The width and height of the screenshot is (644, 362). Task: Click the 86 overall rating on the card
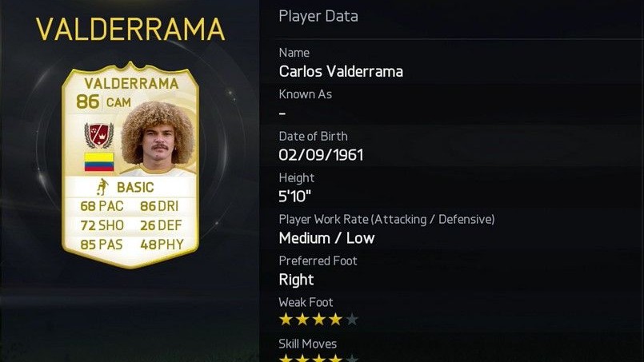pyautogui.click(x=88, y=101)
